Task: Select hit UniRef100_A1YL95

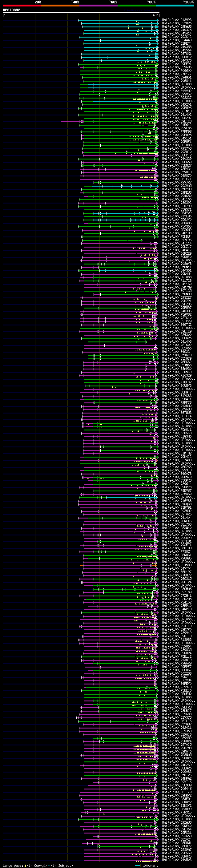Action: pos(177,216)
